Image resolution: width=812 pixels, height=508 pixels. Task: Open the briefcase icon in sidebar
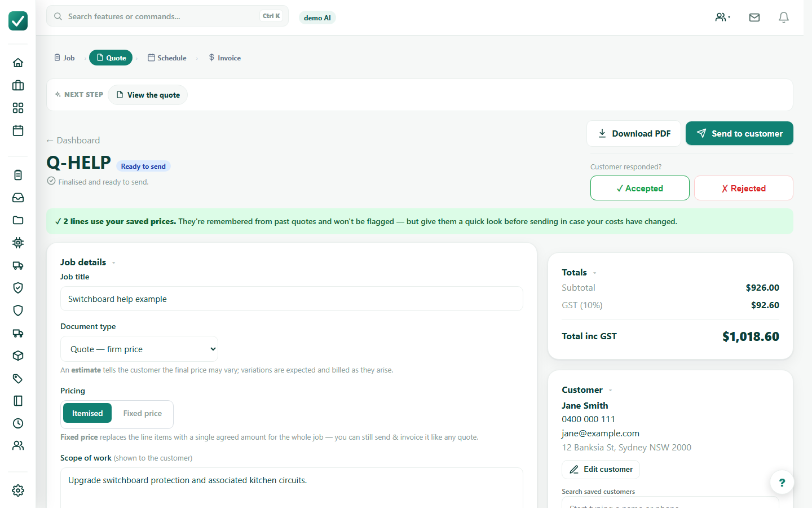(x=18, y=85)
